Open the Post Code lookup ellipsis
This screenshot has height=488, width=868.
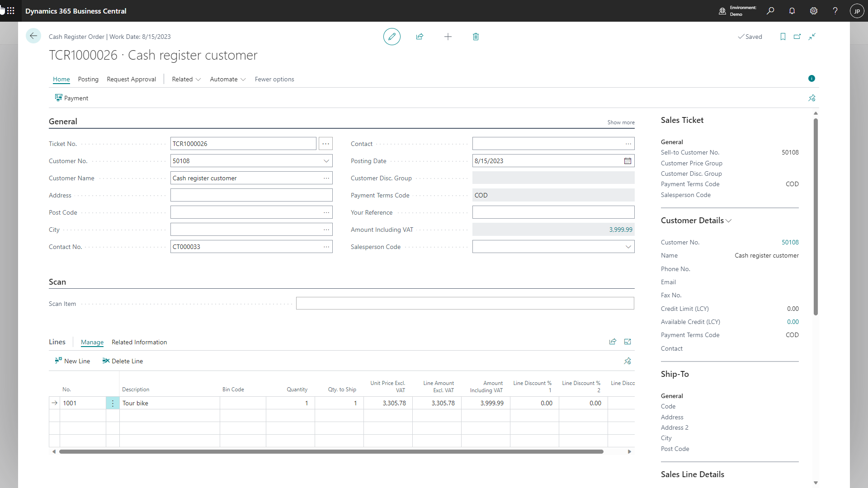click(x=326, y=212)
